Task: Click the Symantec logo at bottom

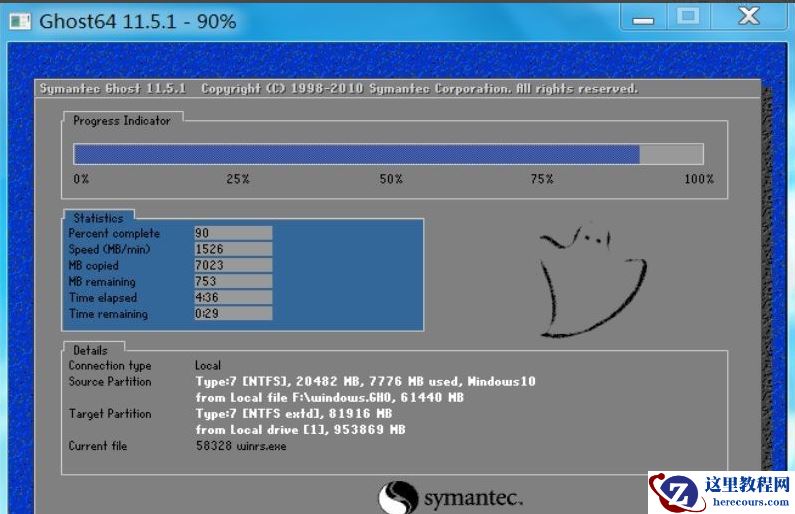Action: 450,497
